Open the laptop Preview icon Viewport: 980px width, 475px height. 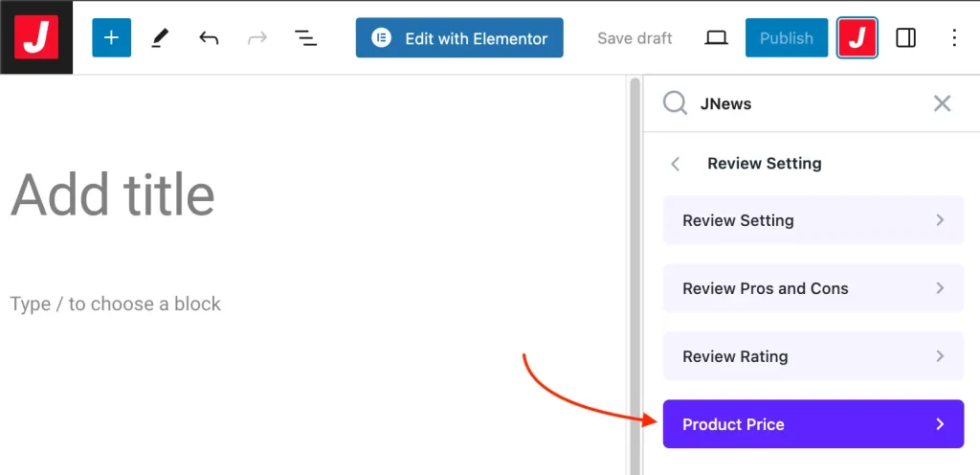716,38
